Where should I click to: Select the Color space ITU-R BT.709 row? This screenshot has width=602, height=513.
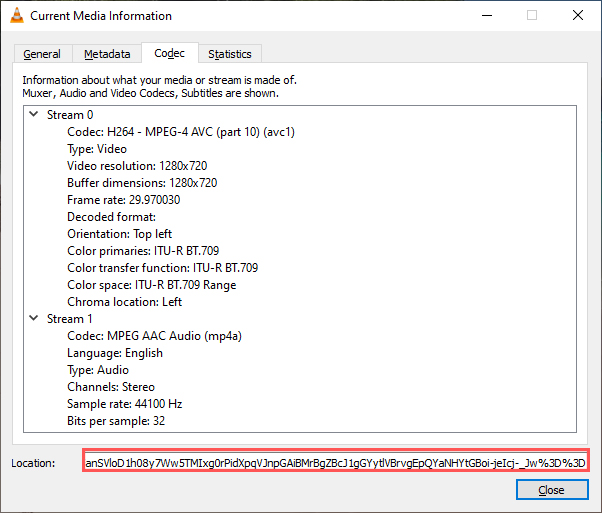(152, 285)
